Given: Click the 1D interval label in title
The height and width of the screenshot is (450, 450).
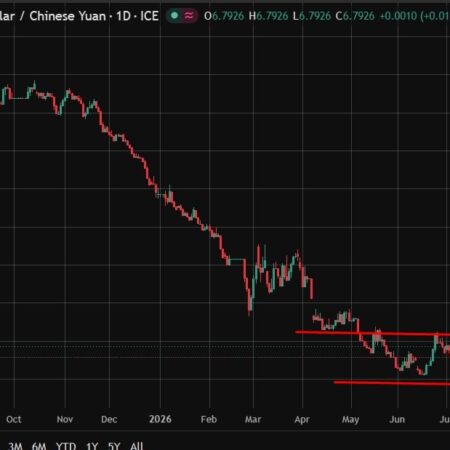Looking at the screenshot, I should coord(123,16).
